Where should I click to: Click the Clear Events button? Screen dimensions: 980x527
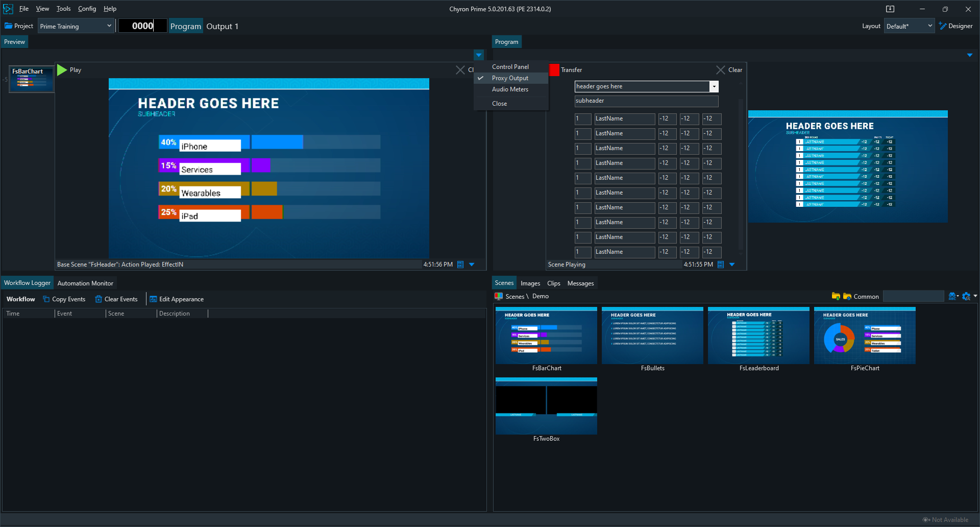click(116, 299)
